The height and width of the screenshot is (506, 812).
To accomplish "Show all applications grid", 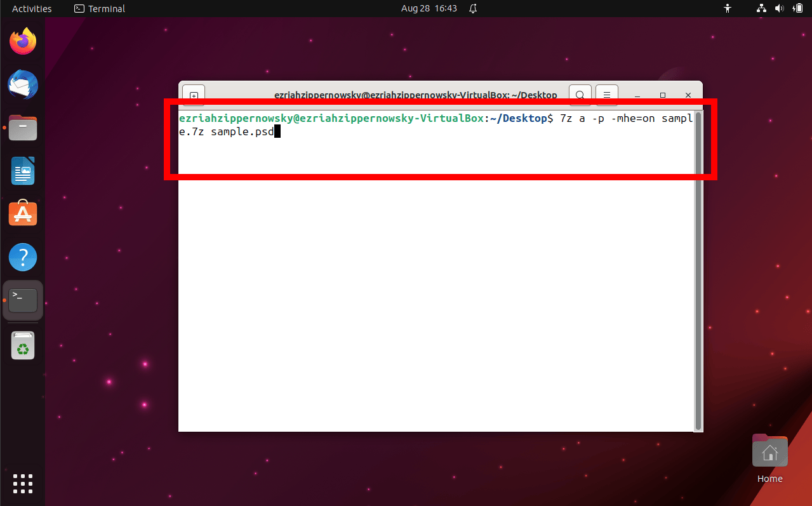I will pos(23,484).
